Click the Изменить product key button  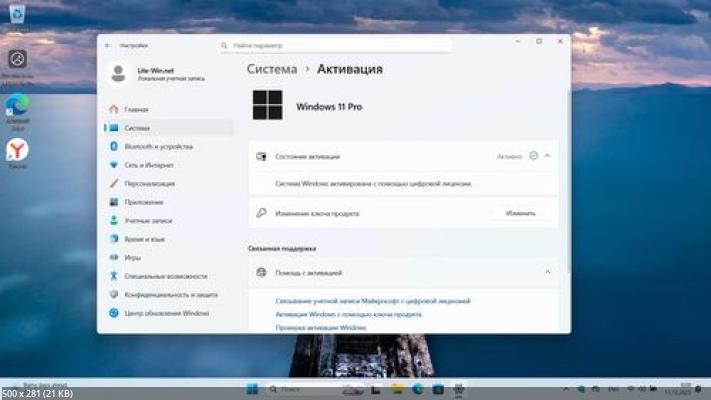[x=520, y=213]
